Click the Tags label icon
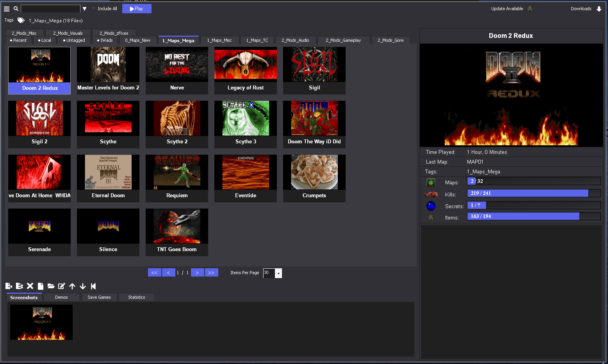 (21, 20)
